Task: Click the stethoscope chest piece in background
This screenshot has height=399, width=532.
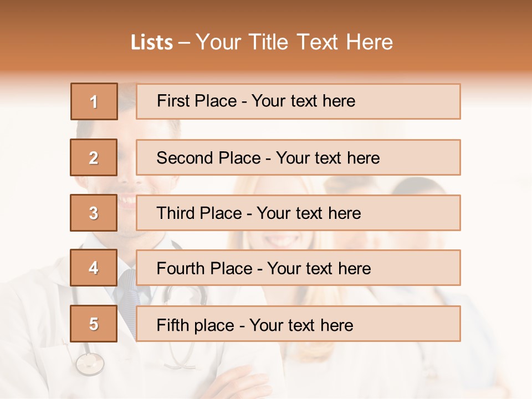Action: click(90, 364)
